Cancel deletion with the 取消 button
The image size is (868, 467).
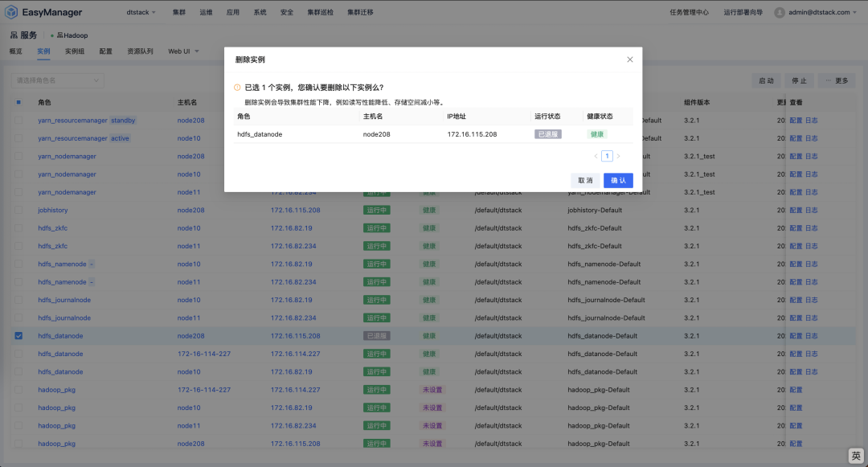tap(584, 181)
